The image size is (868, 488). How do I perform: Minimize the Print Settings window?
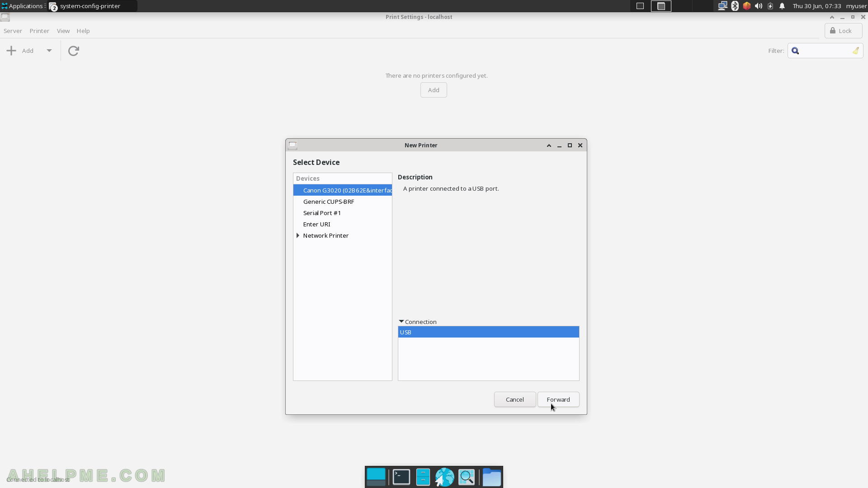[x=842, y=17]
